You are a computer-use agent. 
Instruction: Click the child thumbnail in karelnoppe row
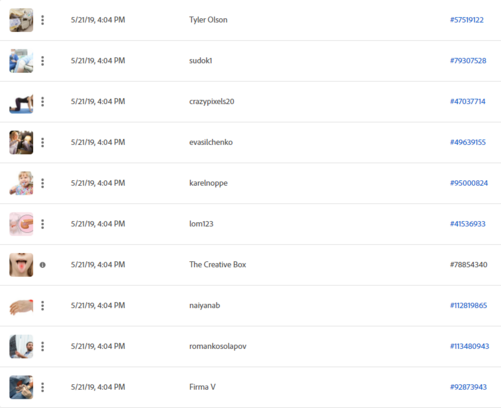[x=21, y=183]
